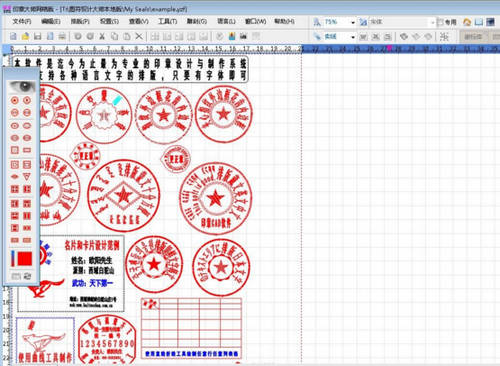Click the large red color swatch
The height and width of the screenshot is (366, 500).
click(25, 259)
